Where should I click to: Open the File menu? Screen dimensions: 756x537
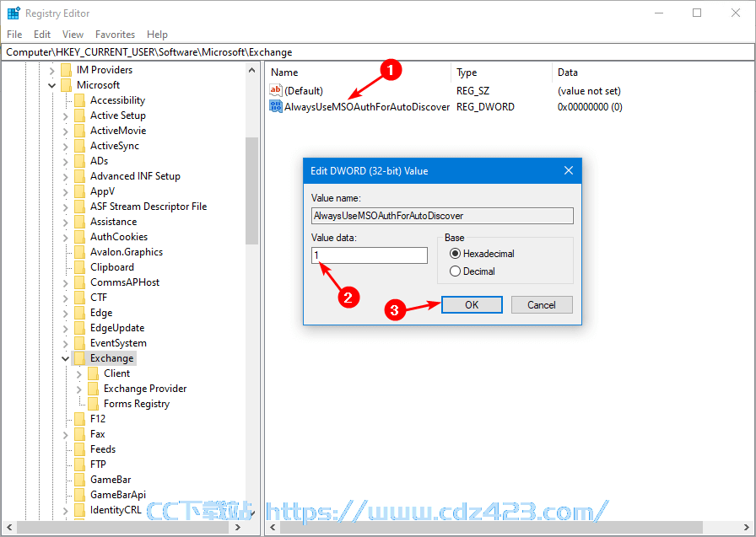(14, 35)
